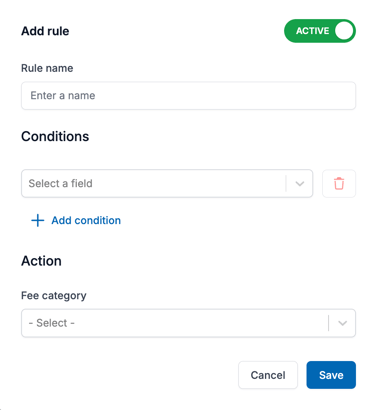Screen dimensions: 368x410
Task: Expand the chevron on Select a field box
Action: point(300,184)
